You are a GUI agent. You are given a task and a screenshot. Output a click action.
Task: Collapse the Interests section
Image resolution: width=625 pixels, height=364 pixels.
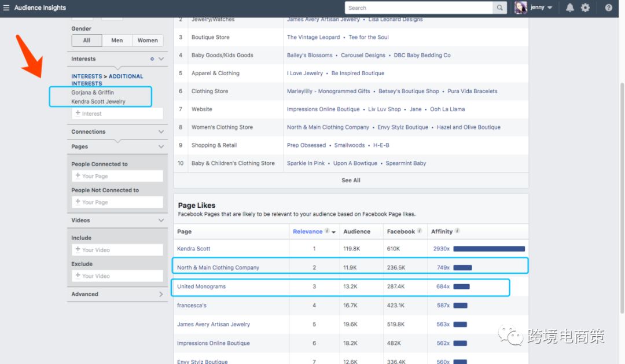pyautogui.click(x=161, y=59)
